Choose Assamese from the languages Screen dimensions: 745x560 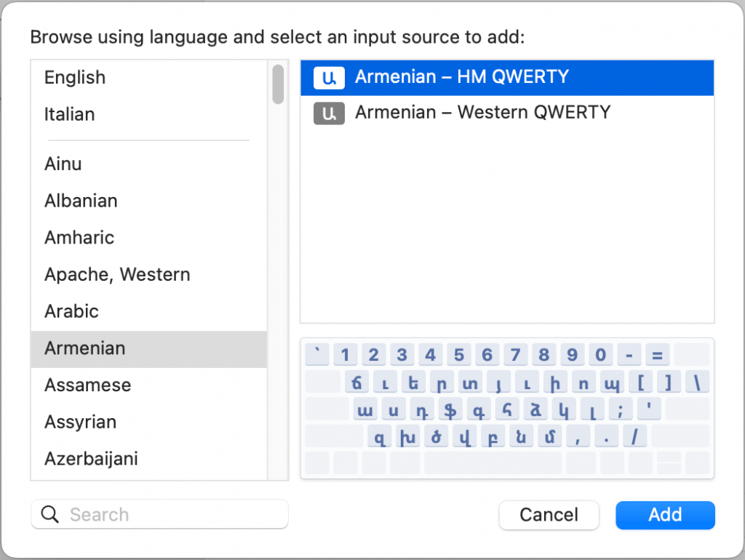(x=148, y=385)
